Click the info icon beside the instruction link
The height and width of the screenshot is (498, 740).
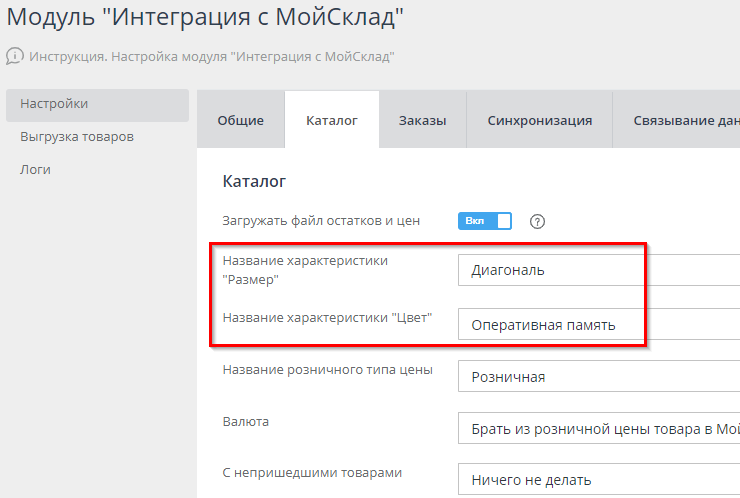[x=14, y=56]
